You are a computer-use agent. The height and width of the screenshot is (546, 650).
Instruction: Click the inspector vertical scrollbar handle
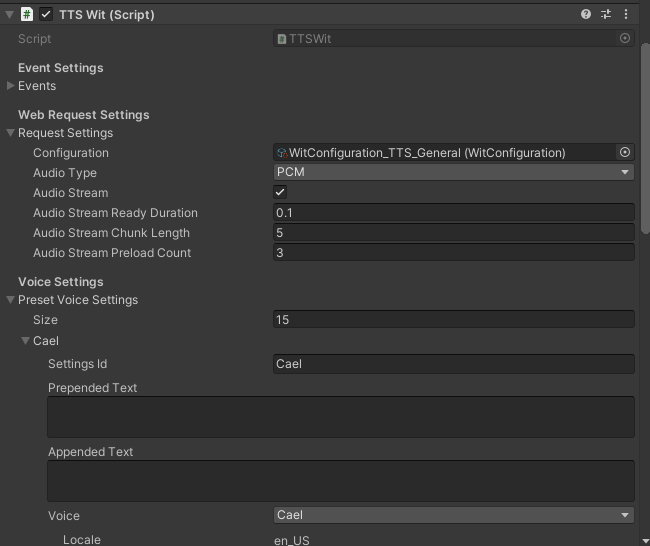(x=645, y=138)
